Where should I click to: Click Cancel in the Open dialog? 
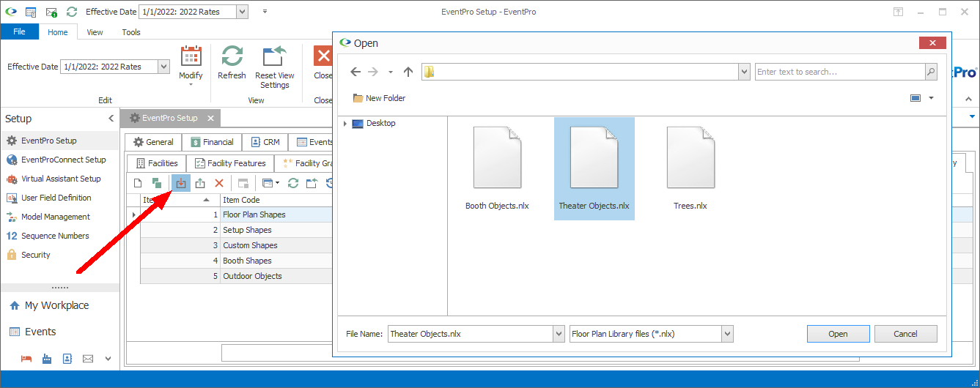[x=906, y=334]
